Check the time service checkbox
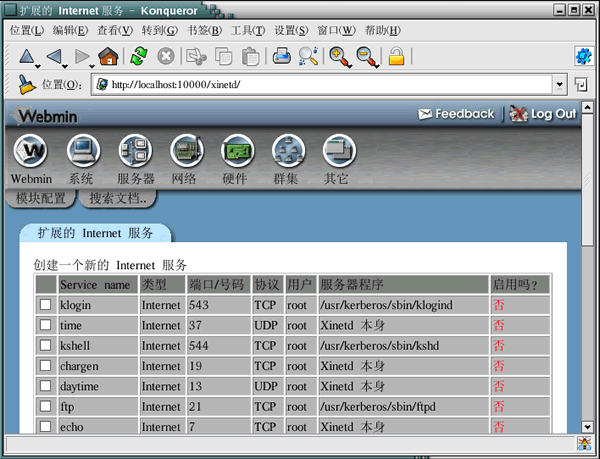 click(46, 325)
